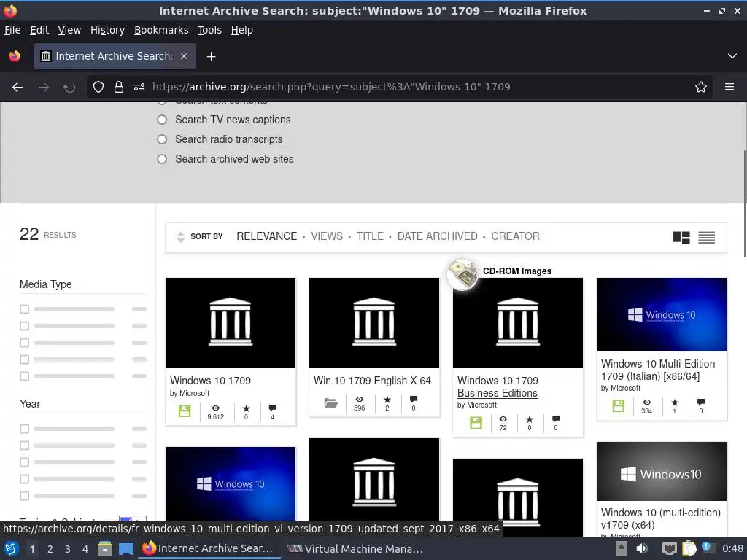Open the volume speaker tray icon
The height and width of the screenshot is (560, 747).
pos(642,548)
